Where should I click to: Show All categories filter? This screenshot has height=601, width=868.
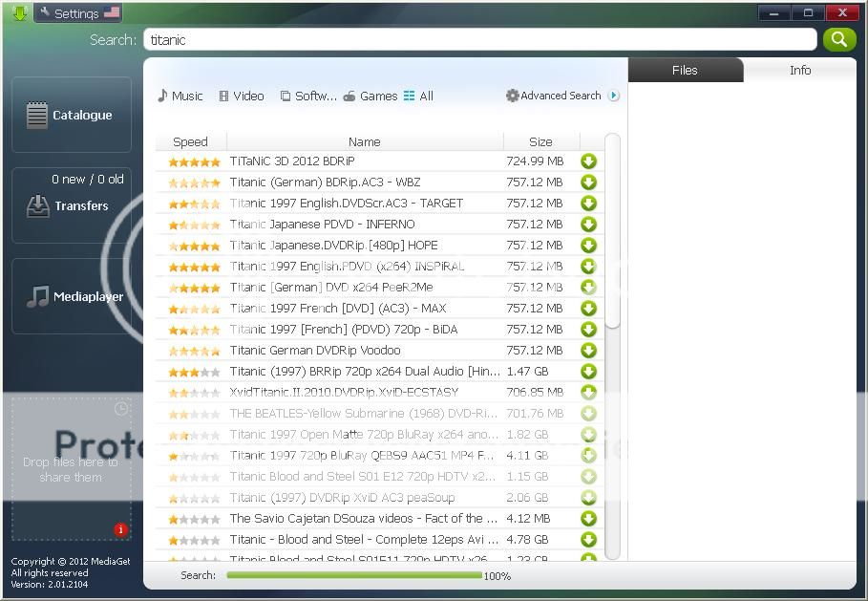pyautogui.click(x=418, y=96)
